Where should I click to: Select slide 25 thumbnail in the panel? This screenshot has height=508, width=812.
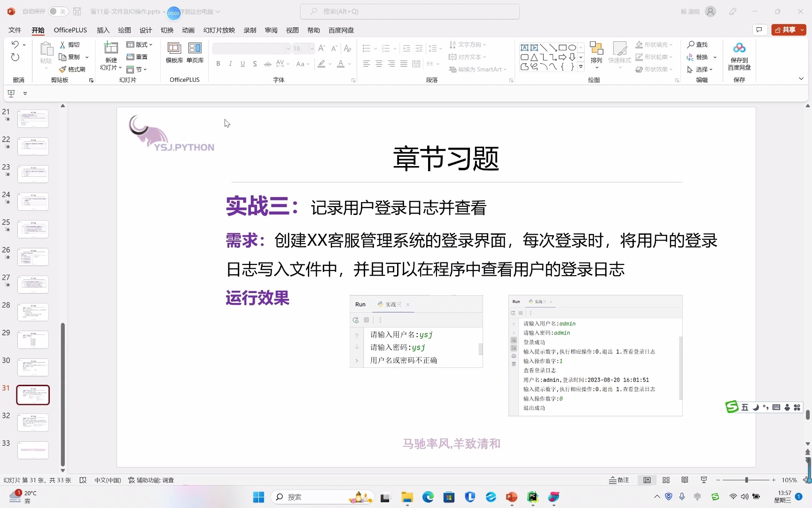click(33, 229)
